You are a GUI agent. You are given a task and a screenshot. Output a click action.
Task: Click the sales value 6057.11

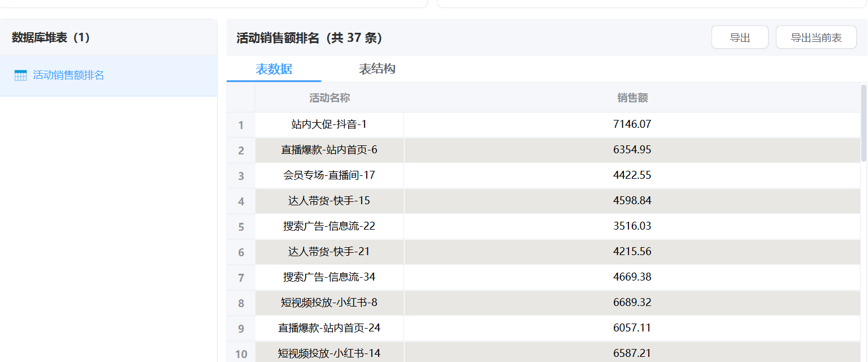point(632,328)
